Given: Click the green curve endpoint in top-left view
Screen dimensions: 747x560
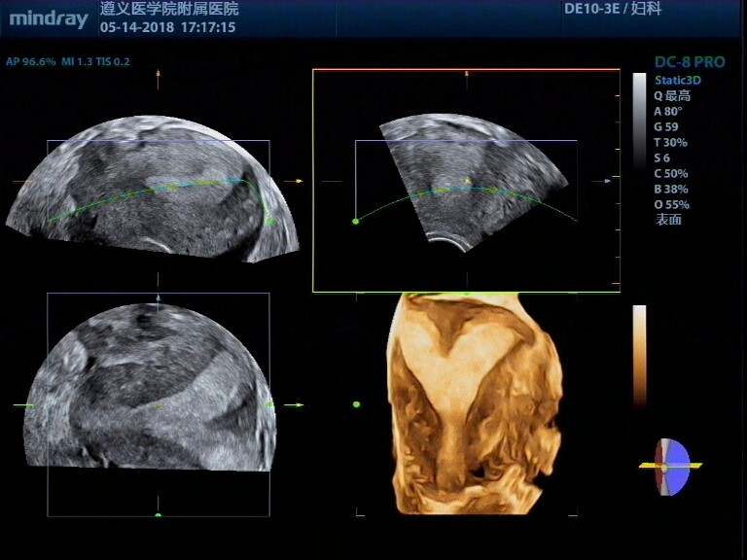Looking at the screenshot, I should [x=270, y=223].
